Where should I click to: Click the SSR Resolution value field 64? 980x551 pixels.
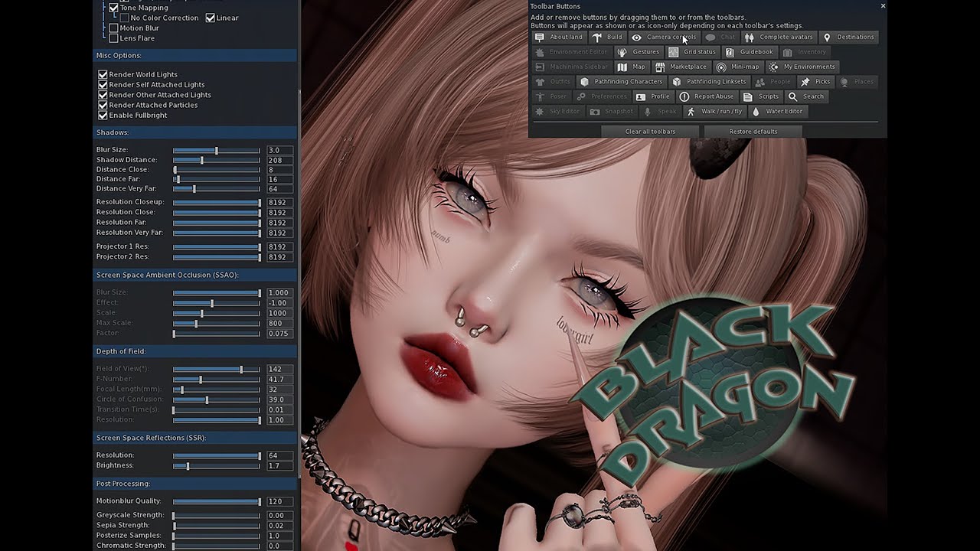tap(279, 455)
